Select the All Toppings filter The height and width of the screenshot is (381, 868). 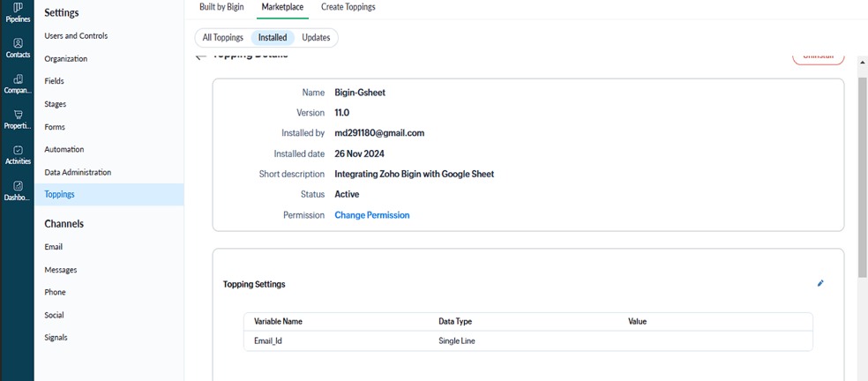click(x=222, y=38)
